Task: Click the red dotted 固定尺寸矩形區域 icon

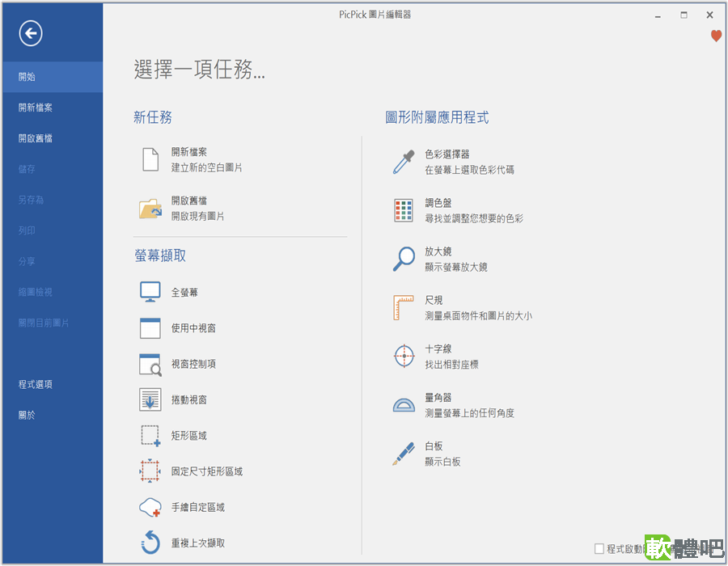Action: [x=150, y=471]
